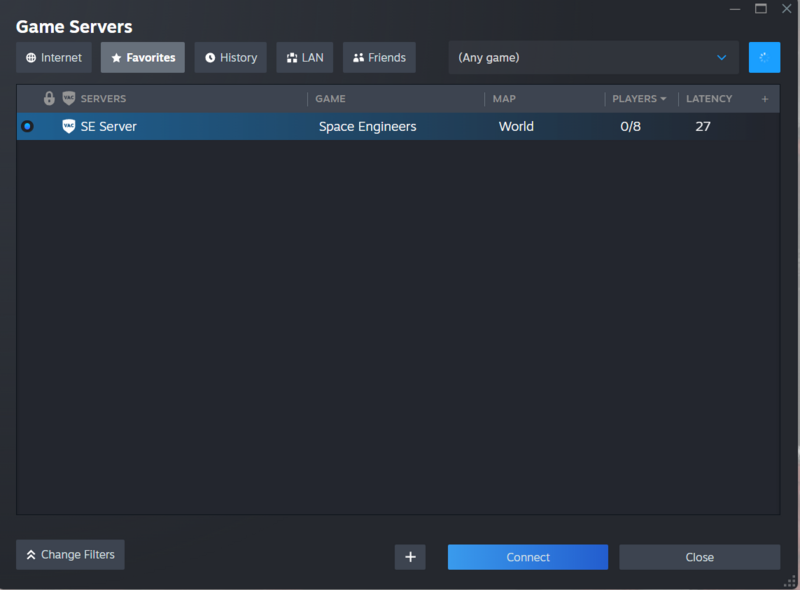Close the Game Servers dialog
The width and height of the screenshot is (800, 590).
(699, 557)
